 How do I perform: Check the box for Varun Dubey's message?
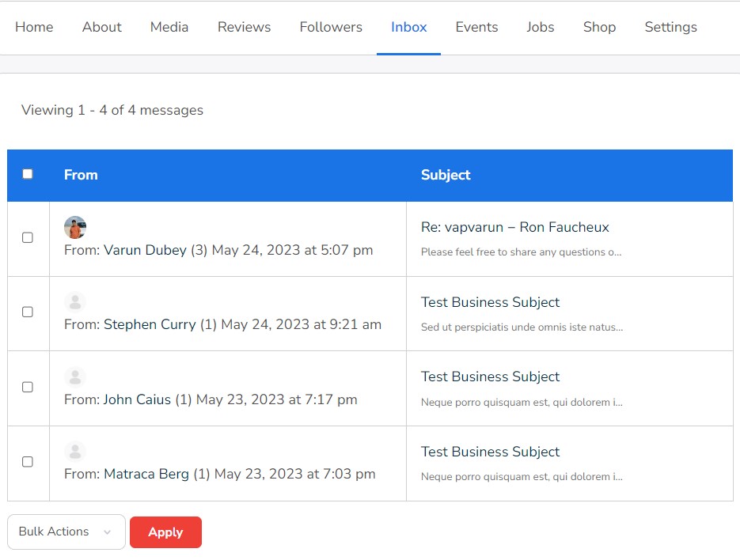28,238
